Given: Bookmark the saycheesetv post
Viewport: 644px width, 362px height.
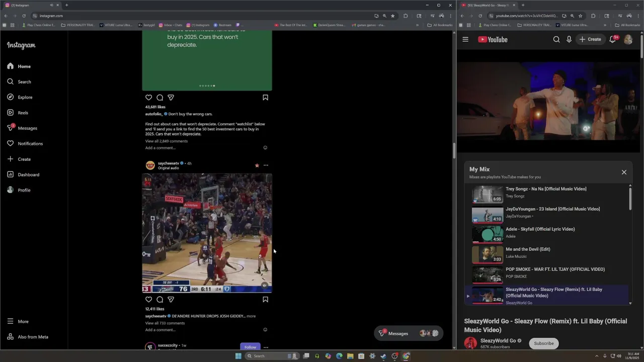Looking at the screenshot, I should [x=265, y=300].
